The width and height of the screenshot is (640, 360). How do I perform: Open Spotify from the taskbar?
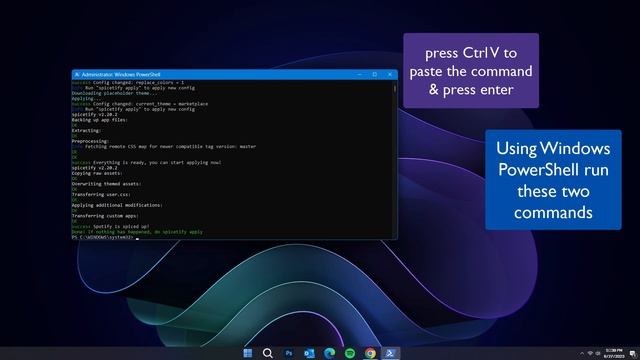tap(350, 353)
